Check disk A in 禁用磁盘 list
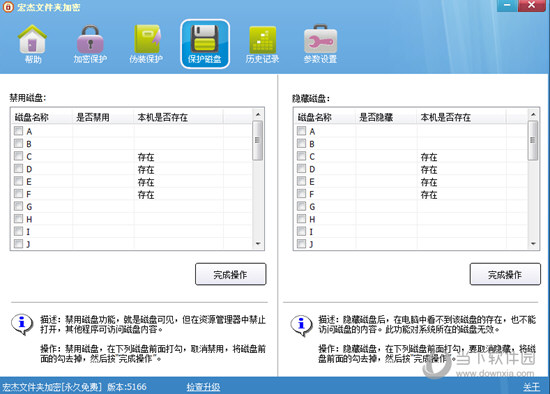The height and width of the screenshot is (394, 550). click(18, 131)
